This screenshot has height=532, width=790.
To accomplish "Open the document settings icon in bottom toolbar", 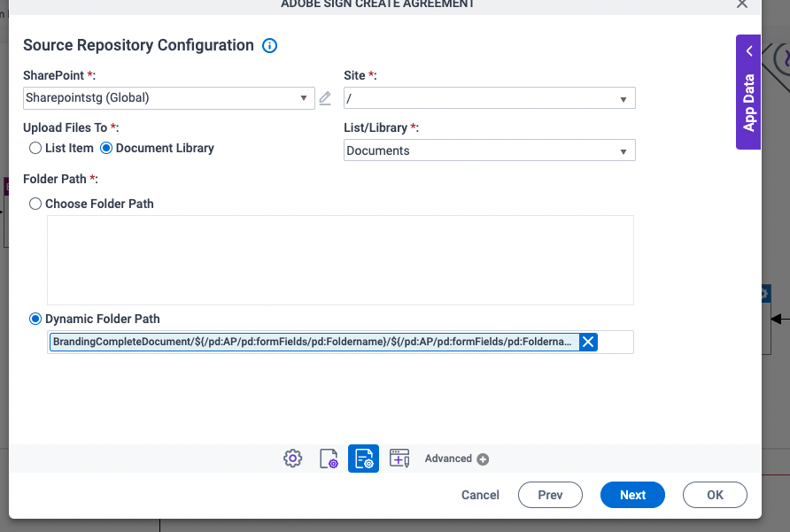I will click(328, 459).
